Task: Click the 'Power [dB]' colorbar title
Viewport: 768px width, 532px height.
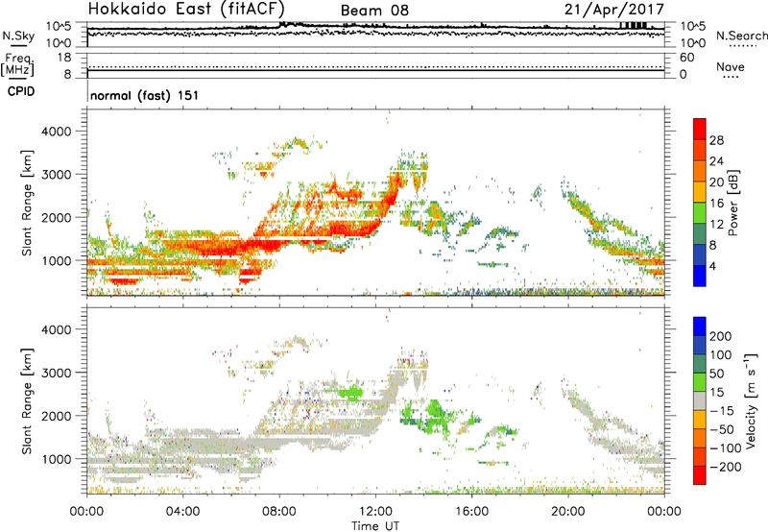Action: (732, 203)
